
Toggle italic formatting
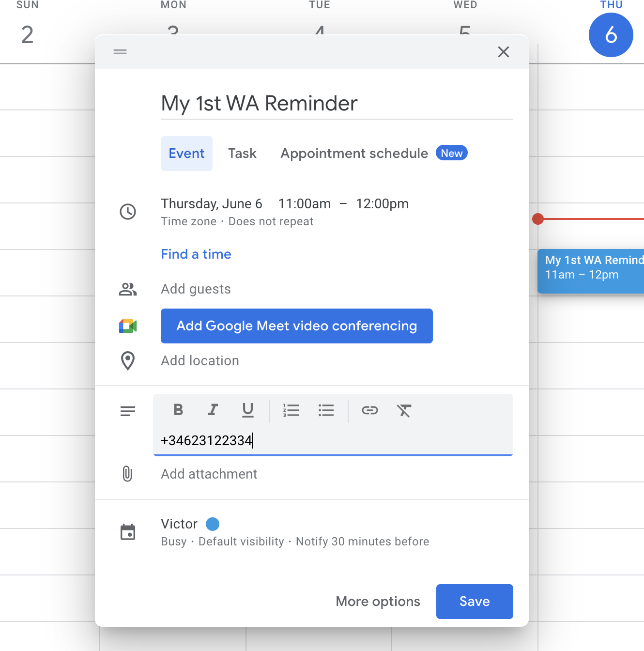point(213,410)
